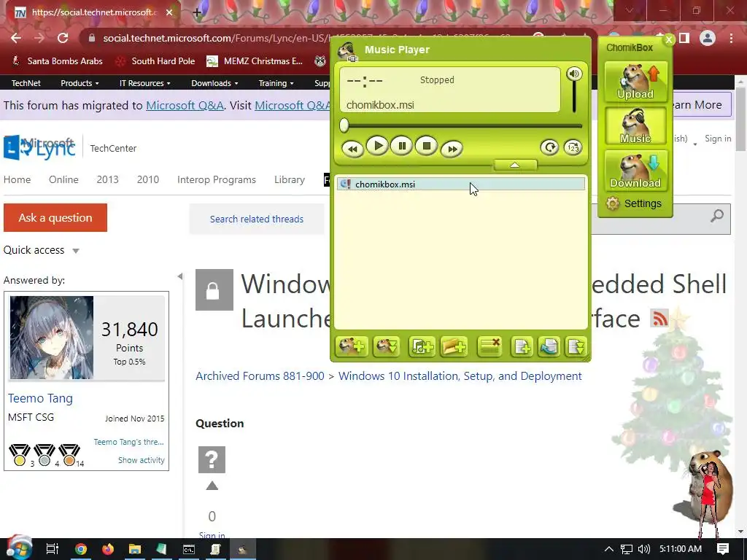Open the Chrome three-dot menu
747x560 pixels.
[x=731, y=38]
